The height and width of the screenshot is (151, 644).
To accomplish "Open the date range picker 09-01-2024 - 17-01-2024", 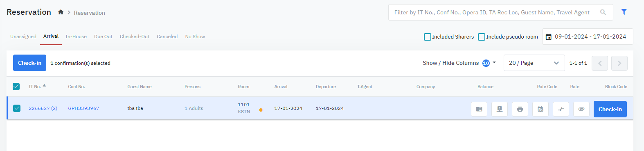I will [588, 37].
